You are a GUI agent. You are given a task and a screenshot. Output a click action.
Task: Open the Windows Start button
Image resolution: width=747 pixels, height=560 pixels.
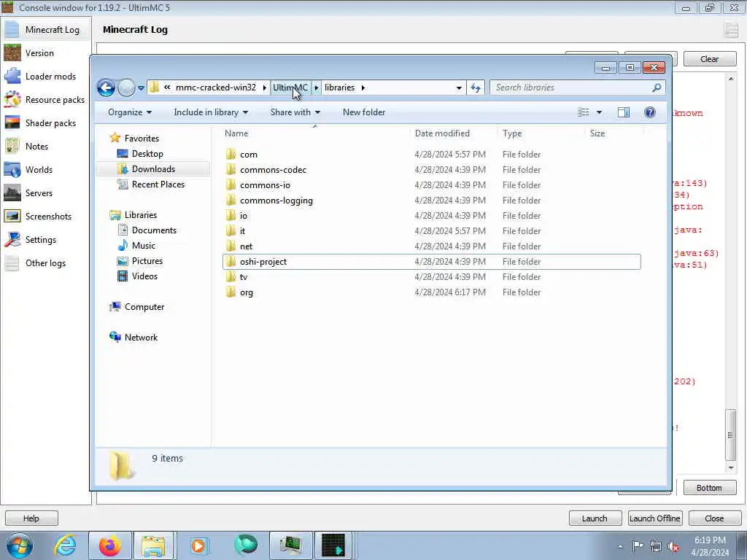coord(20,545)
